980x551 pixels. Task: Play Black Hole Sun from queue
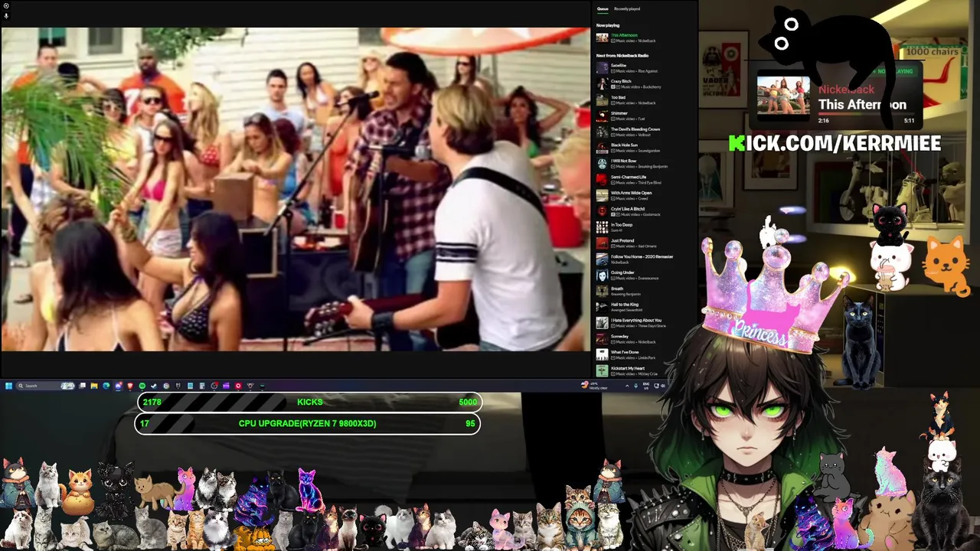[x=645, y=148]
